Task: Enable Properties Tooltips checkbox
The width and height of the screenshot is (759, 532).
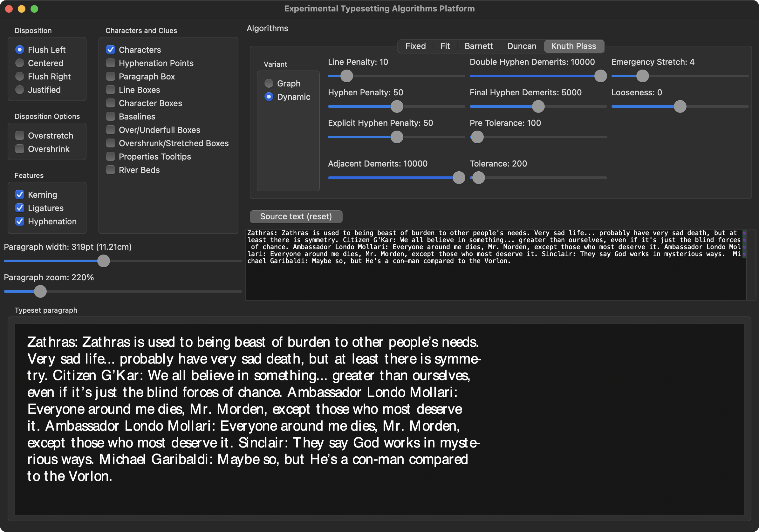Action: point(110,157)
